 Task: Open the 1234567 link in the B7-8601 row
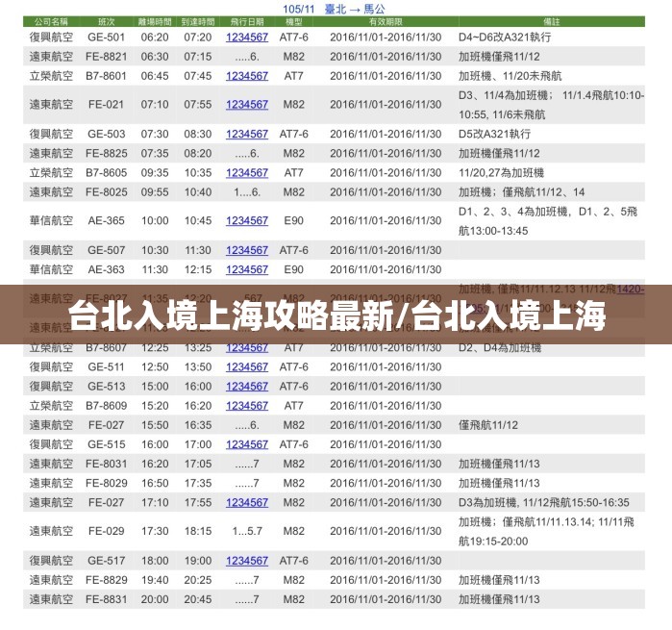[x=247, y=76]
